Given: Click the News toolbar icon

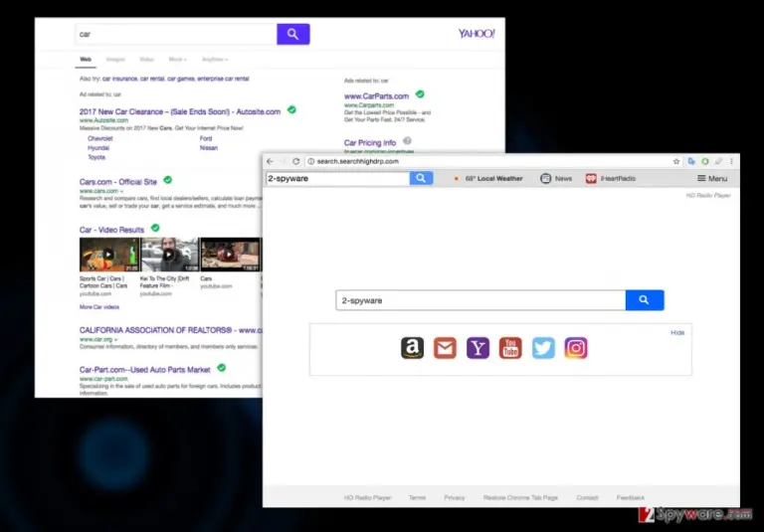Looking at the screenshot, I should [x=546, y=178].
